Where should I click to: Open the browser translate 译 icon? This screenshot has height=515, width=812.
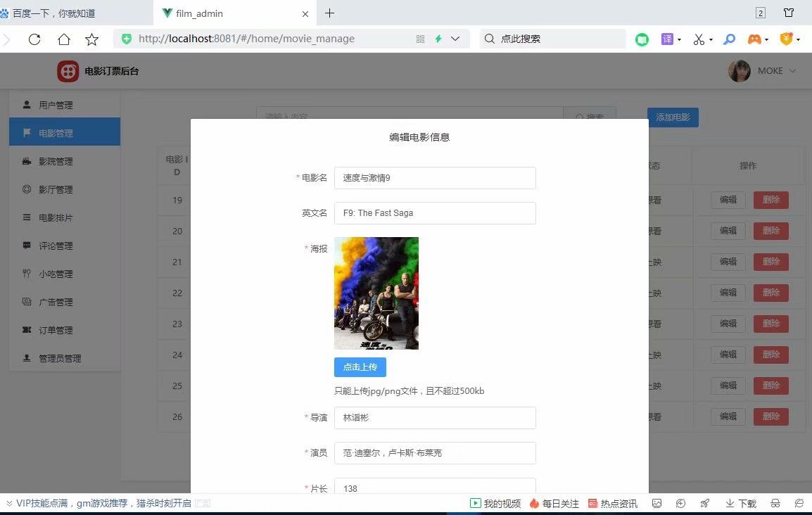click(667, 39)
